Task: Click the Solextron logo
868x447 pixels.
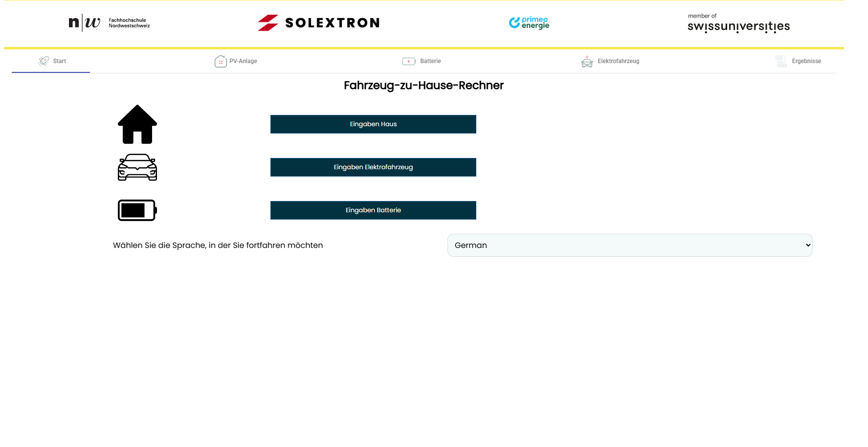Action: tap(319, 23)
